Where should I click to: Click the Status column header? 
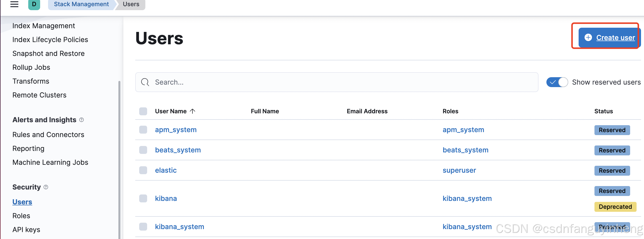[x=603, y=111]
